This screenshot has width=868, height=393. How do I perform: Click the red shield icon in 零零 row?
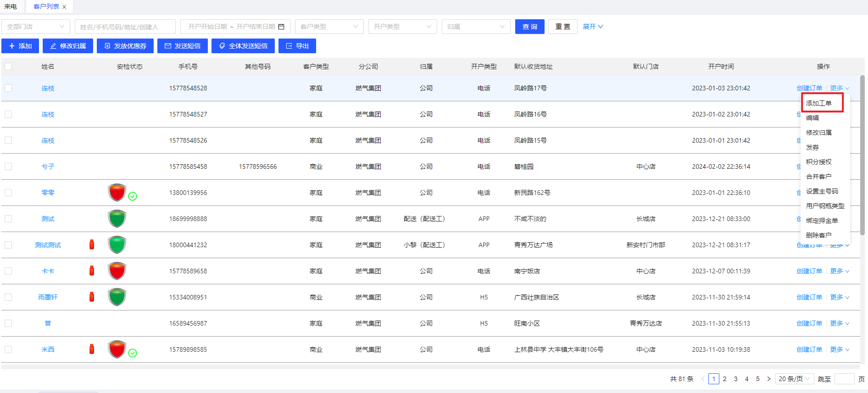pyautogui.click(x=117, y=192)
